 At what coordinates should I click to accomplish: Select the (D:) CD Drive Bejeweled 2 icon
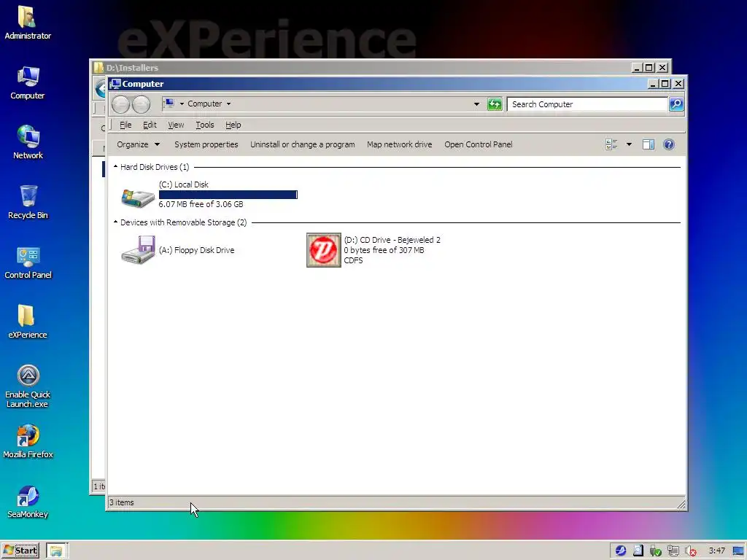pyautogui.click(x=323, y=250)
